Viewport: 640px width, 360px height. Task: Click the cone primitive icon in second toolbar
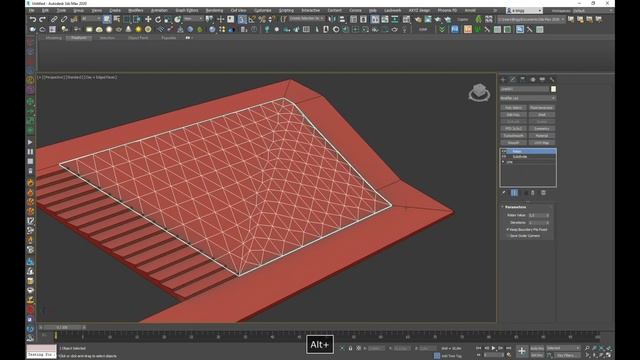tap(128, 29)
